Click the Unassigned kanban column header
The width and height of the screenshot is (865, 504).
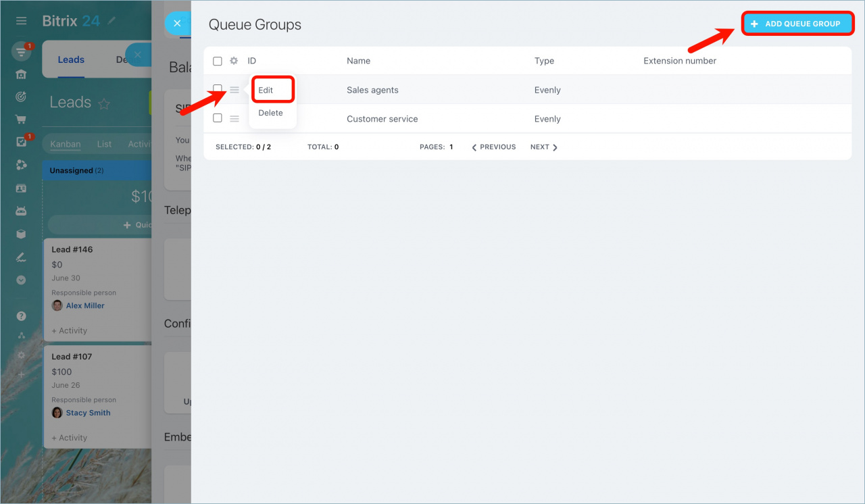[x=97, y=170]
